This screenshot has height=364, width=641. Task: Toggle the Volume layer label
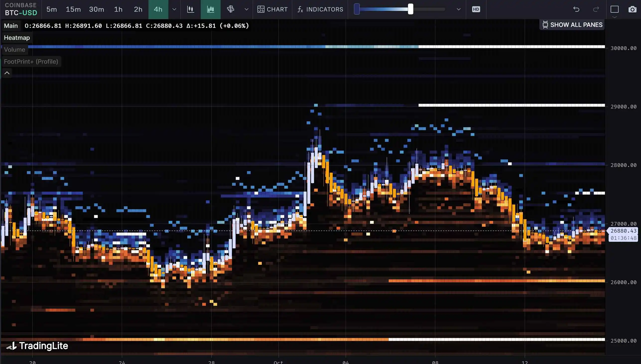coord(14,50)
